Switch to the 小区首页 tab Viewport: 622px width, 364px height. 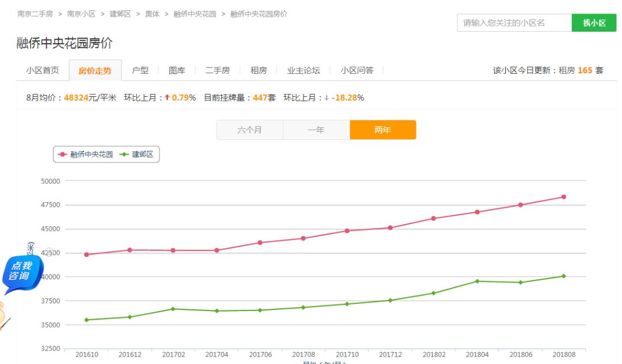(42, 70)
